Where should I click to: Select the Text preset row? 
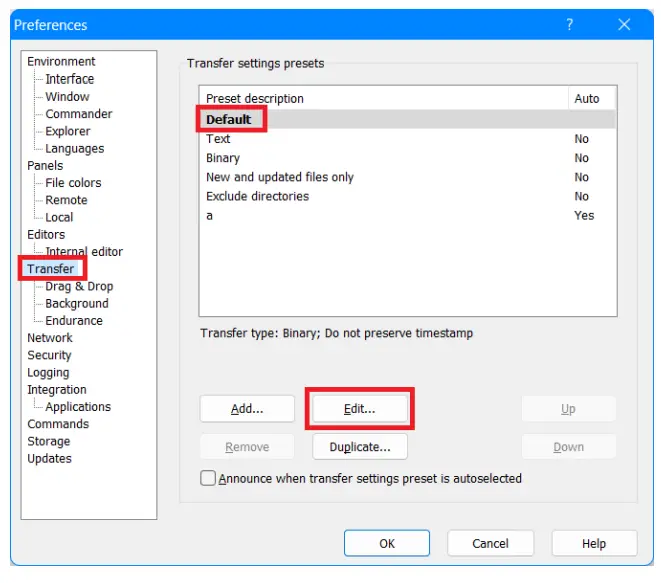408,139
